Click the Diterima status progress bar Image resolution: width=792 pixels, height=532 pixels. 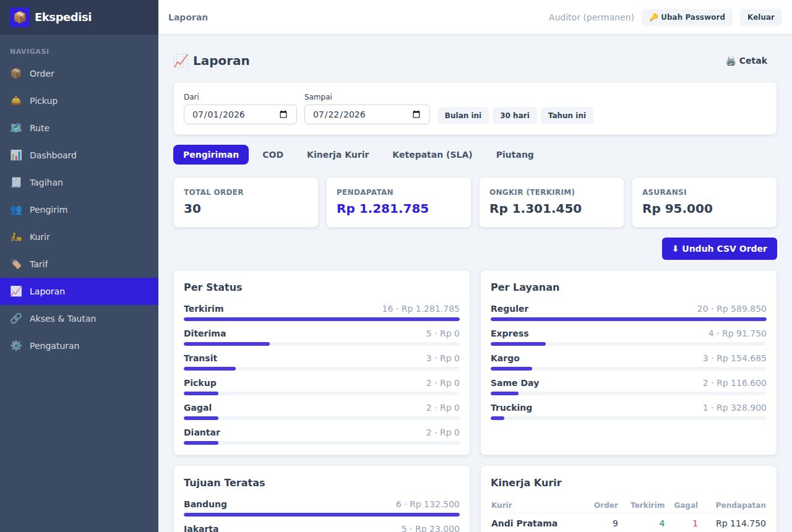322,344
